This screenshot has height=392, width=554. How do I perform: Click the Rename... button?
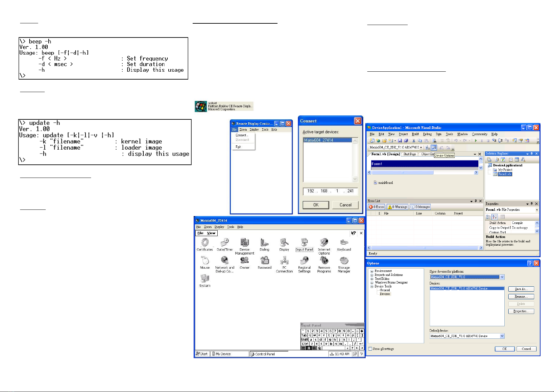click(521, 297)
